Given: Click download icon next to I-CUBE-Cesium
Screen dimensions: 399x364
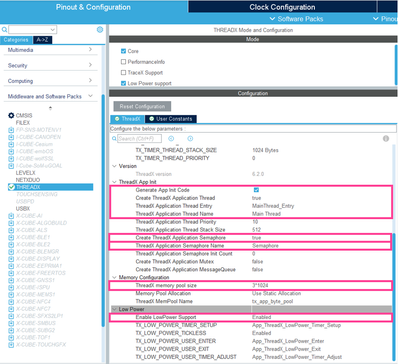Looking at the screenshot, I should pyautogui.click(x=11, y=144).
